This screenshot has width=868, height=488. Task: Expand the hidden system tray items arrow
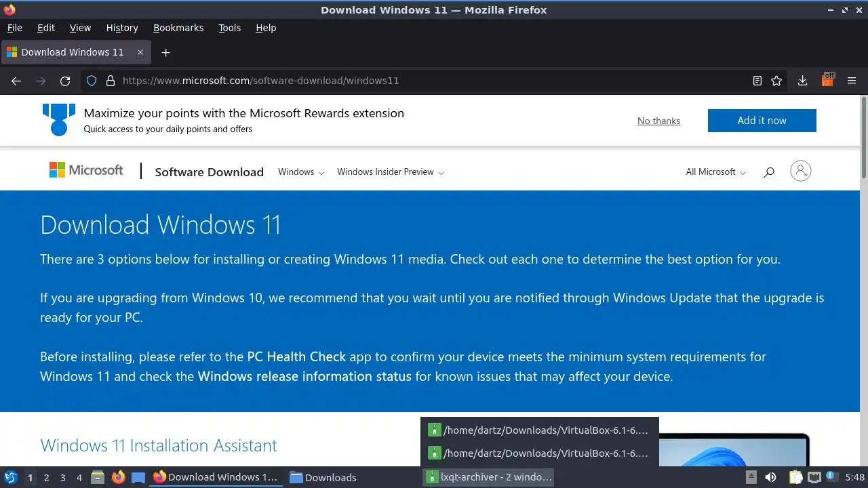(751, 477)
